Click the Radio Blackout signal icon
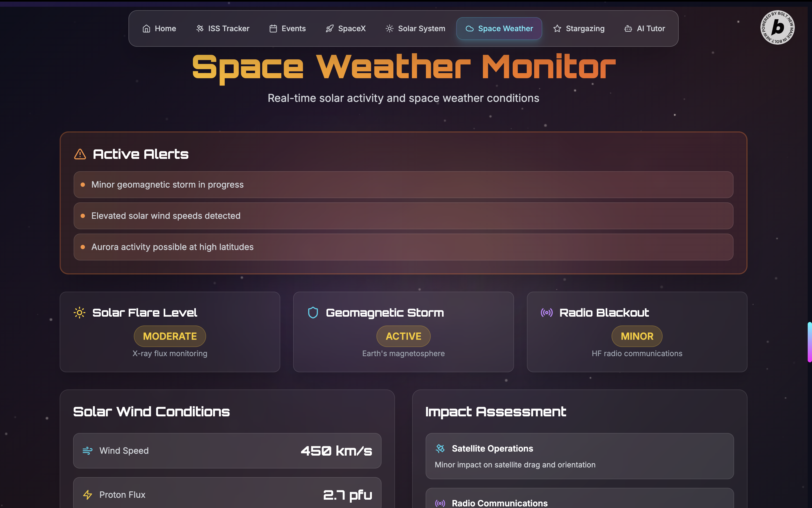Viewport: 812px width, 508px height. pyautogui.click(x=546, y=313)
